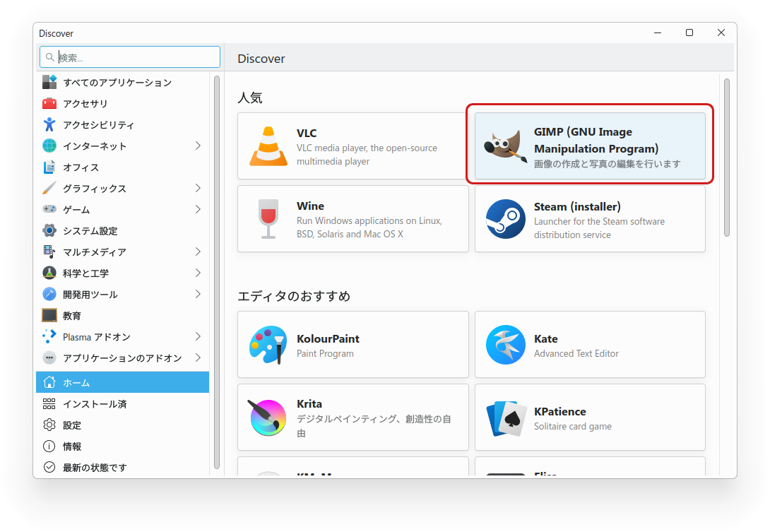770x532 pixels.
Task: Click the Installed (インストール済) grid icon
Action: pos(49,404)
